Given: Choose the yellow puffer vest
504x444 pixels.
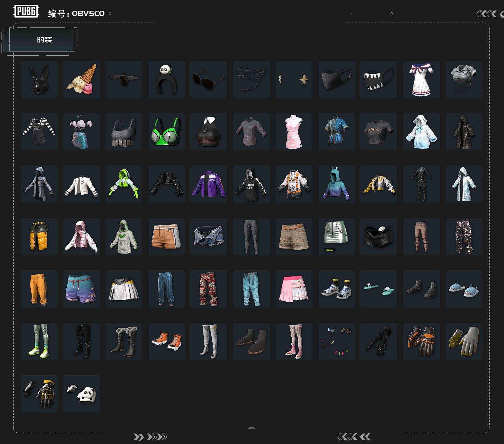Looking at the screenshot, I should (39, 237).
